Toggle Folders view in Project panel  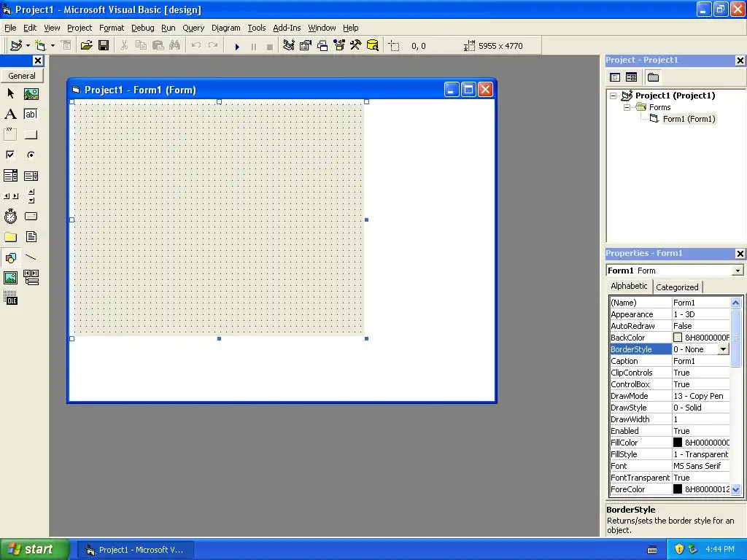(x=653, y=77)
